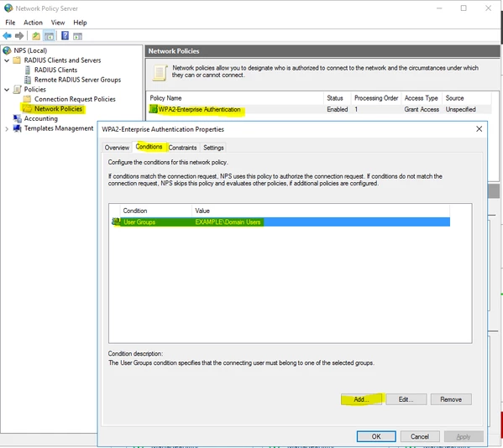Click the Add... condition button
Viewport: 503px width, 448px height.
(x=361, y=399)
